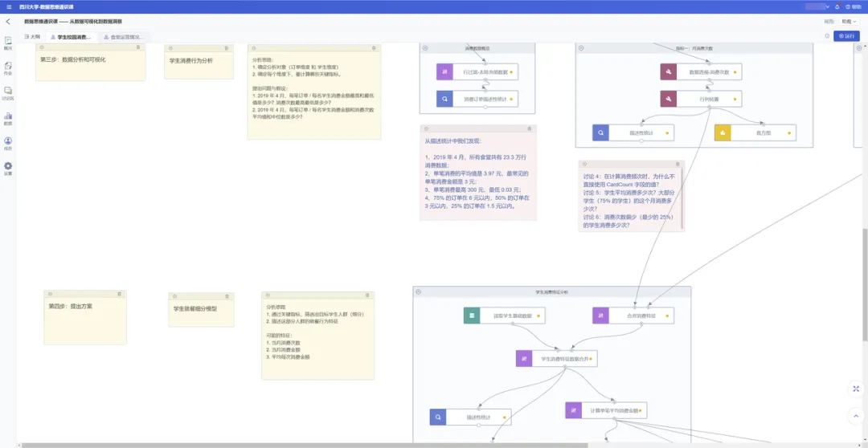Collapse the 第三步：数据分析和可视化 note
This screenshot has height=448, width=868.
click(40, 47)
